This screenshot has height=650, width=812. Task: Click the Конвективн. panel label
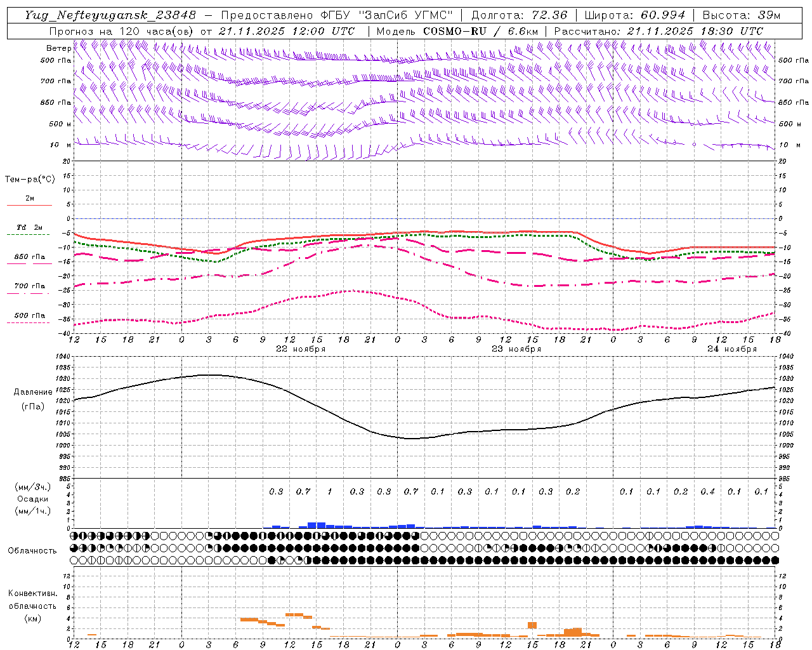tap(32, 594)
